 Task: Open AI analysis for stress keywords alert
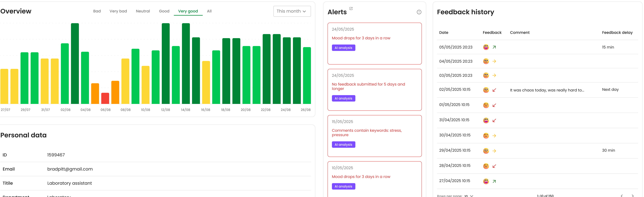(343, 144)
